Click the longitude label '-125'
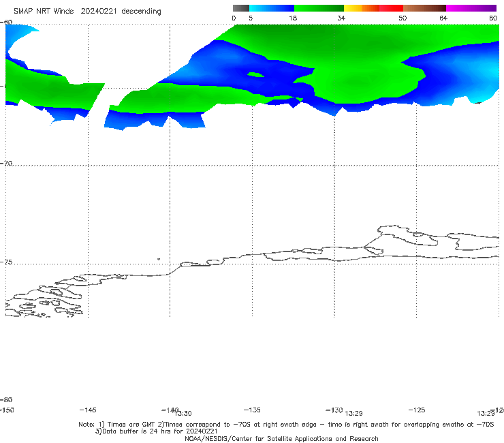 tap(417, 410)
